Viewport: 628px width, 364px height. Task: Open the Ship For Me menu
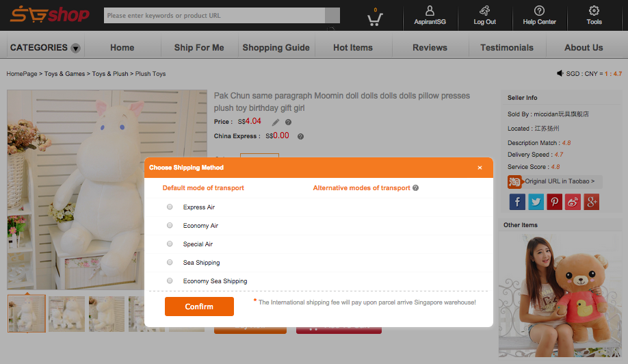coord(199,48)
